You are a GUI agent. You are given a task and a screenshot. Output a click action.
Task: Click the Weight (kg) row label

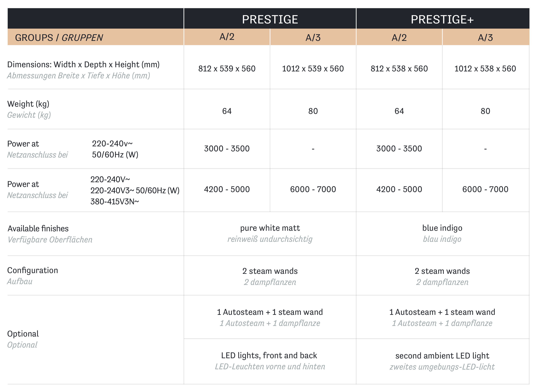[x=28, y=104]
